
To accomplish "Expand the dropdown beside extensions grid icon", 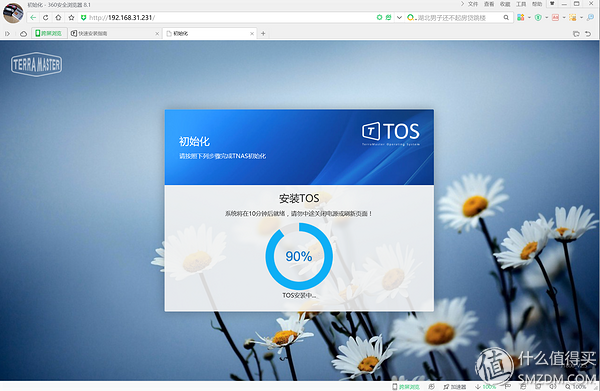I will [x=529, y=18].
